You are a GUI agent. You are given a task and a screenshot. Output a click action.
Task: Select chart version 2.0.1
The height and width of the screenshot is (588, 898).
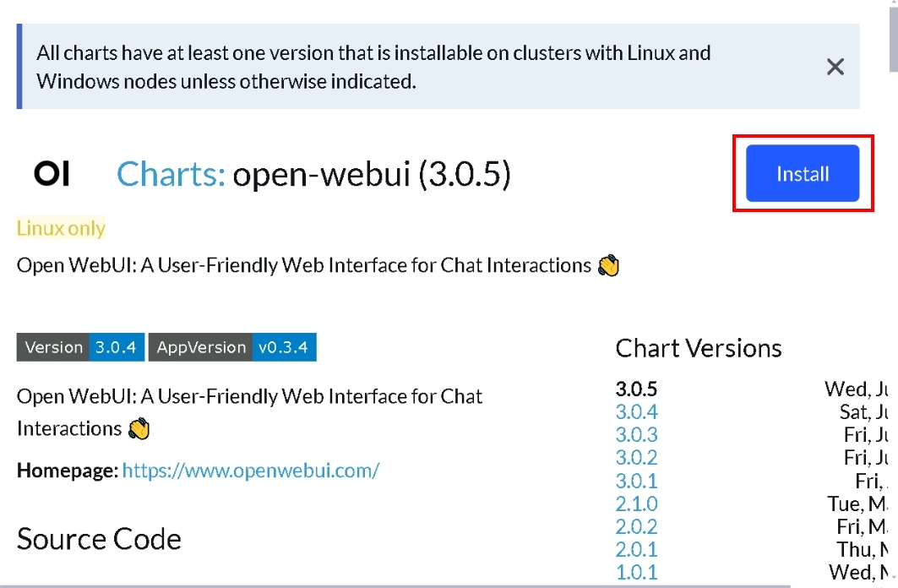point(636,550)
